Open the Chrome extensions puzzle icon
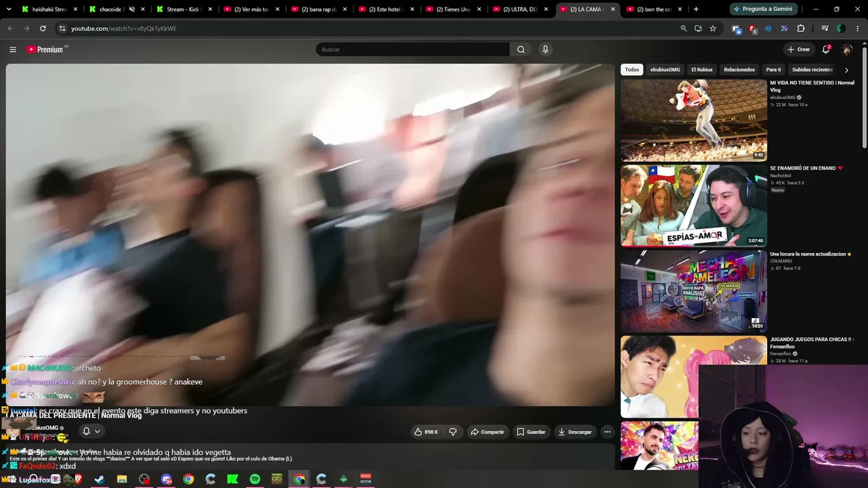Viewport: 868px width, 488px height. [801, 28]
